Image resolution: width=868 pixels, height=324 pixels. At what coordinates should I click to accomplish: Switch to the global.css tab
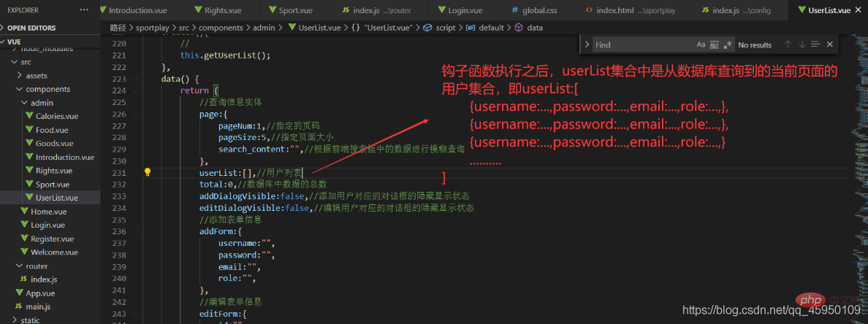539,10
